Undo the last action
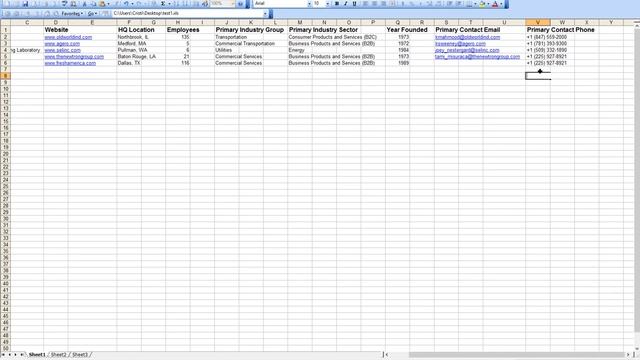Image resolution: width=640 pixels, height=360 pixels. pyautogui.click(x=126, y=4)
